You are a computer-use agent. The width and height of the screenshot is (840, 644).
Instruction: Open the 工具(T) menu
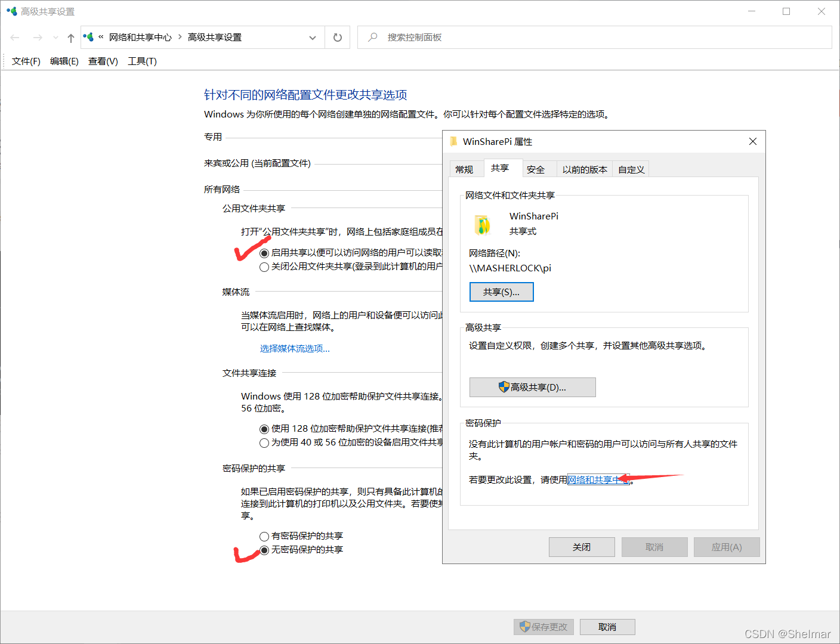142,61
